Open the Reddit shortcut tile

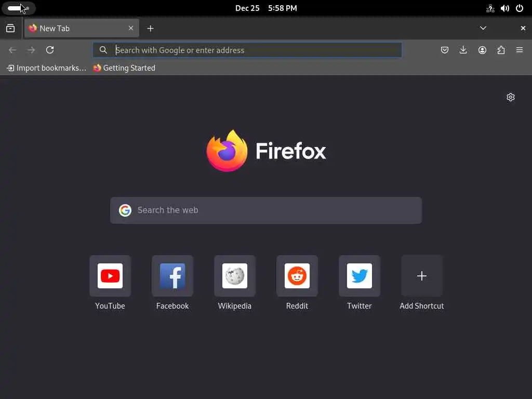click(297, 283)
